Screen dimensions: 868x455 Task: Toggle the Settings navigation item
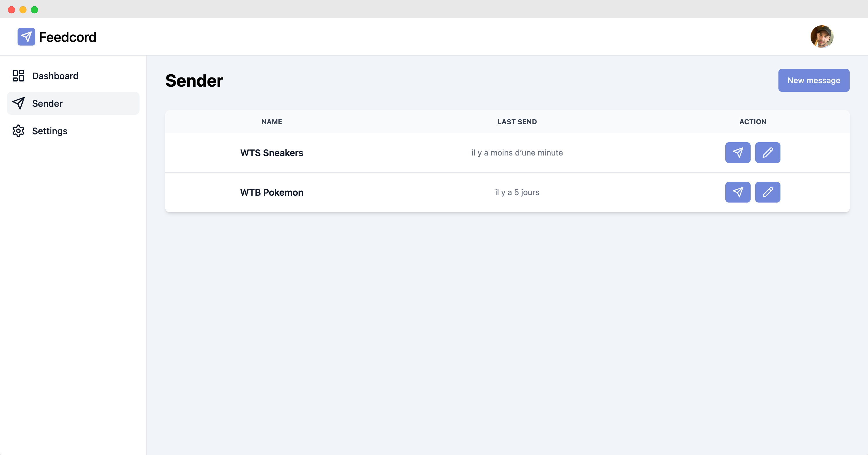(49, 131)
